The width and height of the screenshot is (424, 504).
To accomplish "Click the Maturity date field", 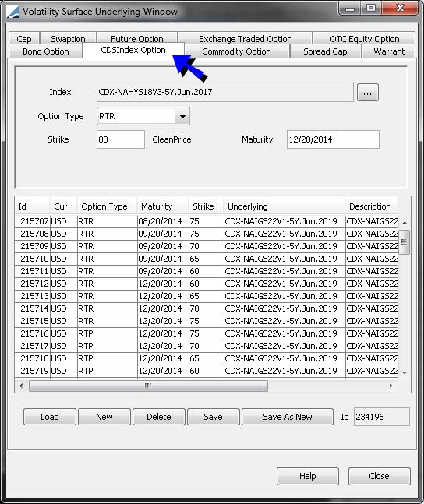I will pyautogui.click(x=333, y=139).
